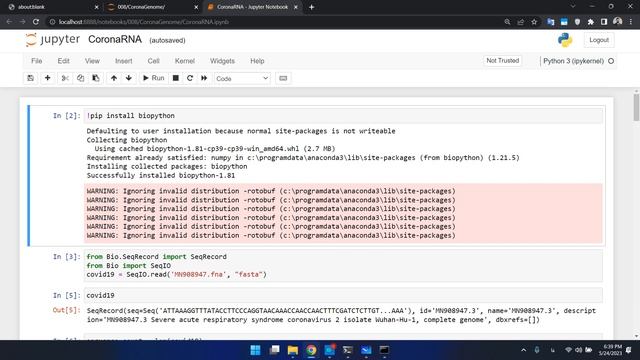Viewport: 640px width, 360px height.
Task: Open a new browser tab
Action: [311, 7]
